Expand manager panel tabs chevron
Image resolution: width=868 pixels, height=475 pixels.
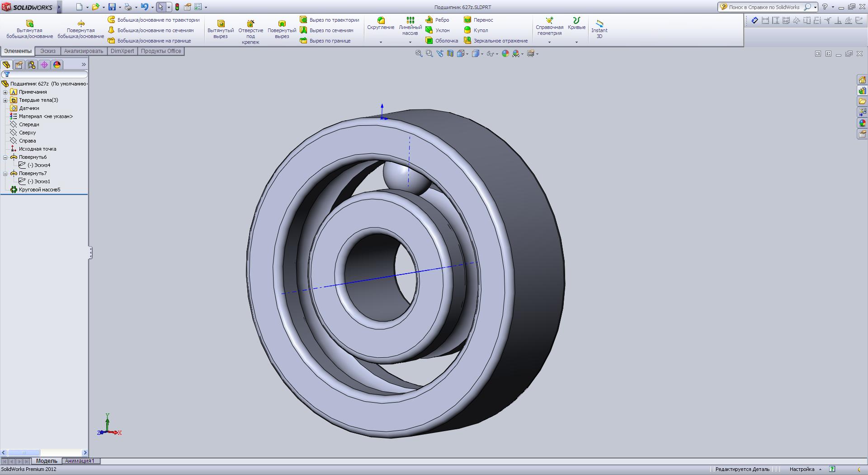coord(84,65)
